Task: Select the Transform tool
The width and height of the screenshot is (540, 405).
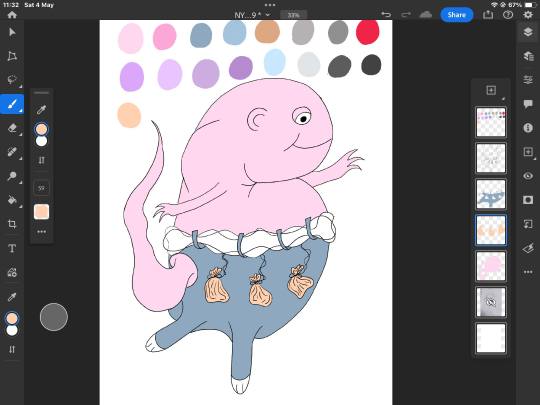Action: [x=12, y=56]
